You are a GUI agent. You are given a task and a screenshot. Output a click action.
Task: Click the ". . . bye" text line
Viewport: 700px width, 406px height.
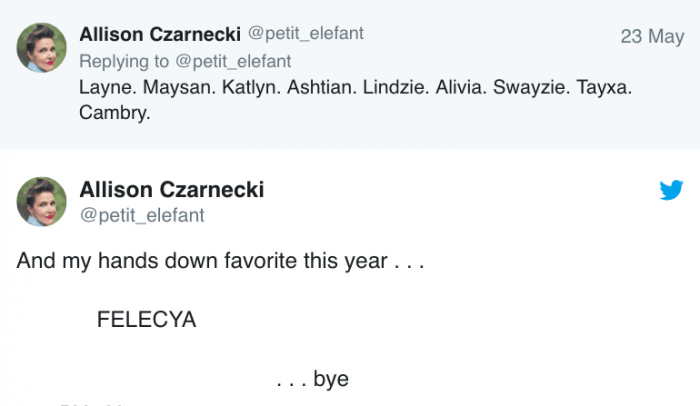312,379
